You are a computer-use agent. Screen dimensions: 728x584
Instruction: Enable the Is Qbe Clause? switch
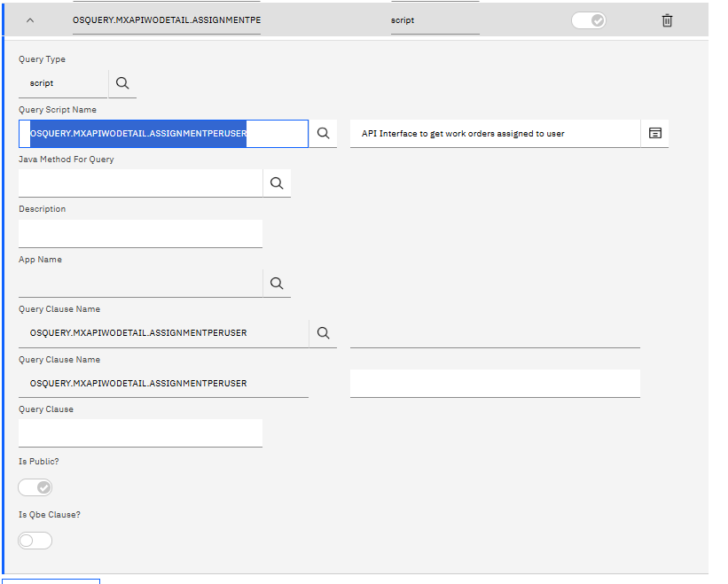[x=35, y=540]
